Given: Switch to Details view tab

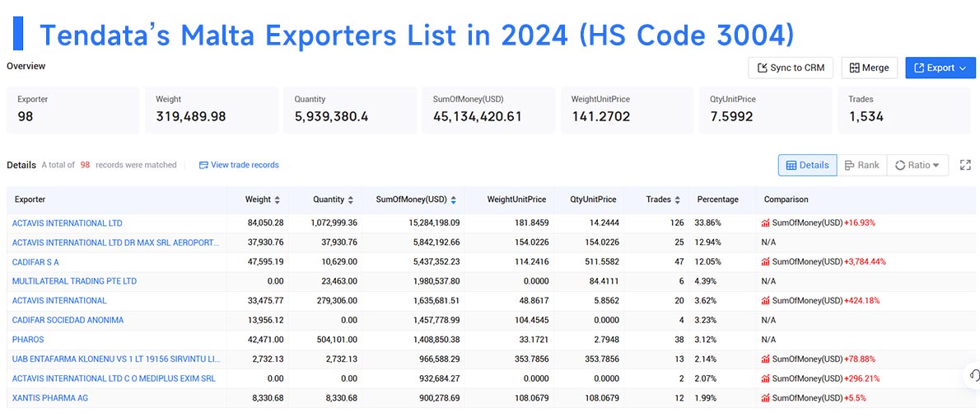Looking at the screenshot, I should pyautogui.click(x=808, y=165).
